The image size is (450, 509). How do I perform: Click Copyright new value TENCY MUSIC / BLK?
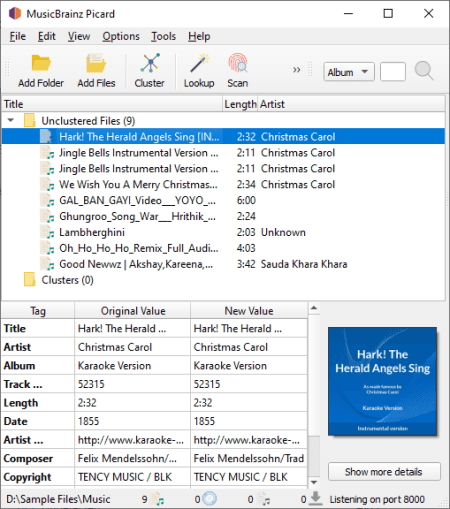[249, 477]
